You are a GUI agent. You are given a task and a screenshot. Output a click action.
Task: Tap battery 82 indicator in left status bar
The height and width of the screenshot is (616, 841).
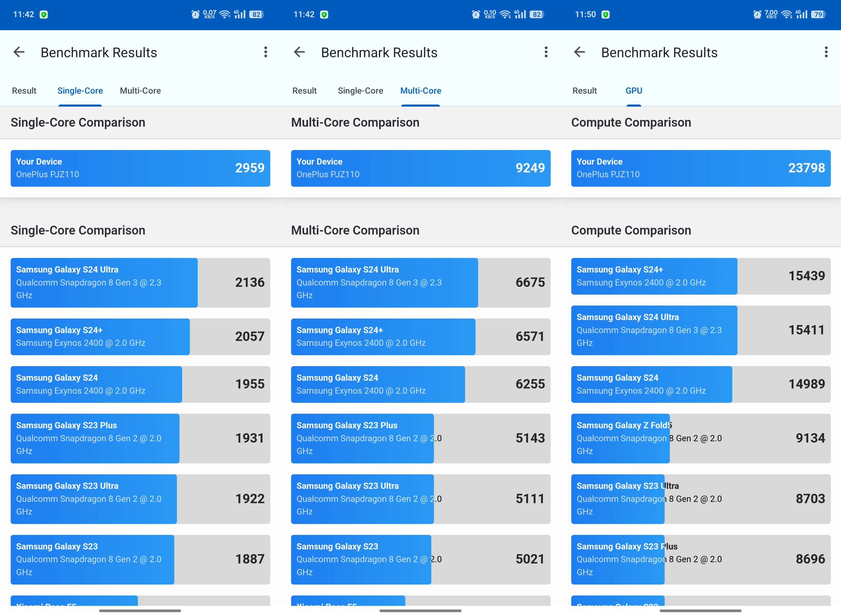tap(257, 14)
